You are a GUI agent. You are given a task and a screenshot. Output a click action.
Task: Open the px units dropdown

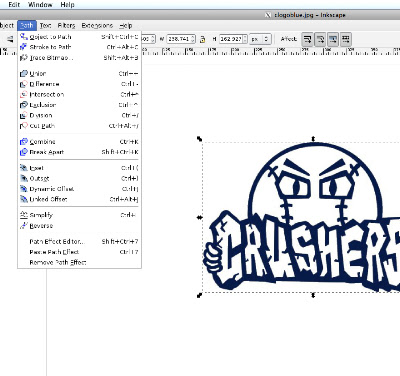(x=260, y=39)
